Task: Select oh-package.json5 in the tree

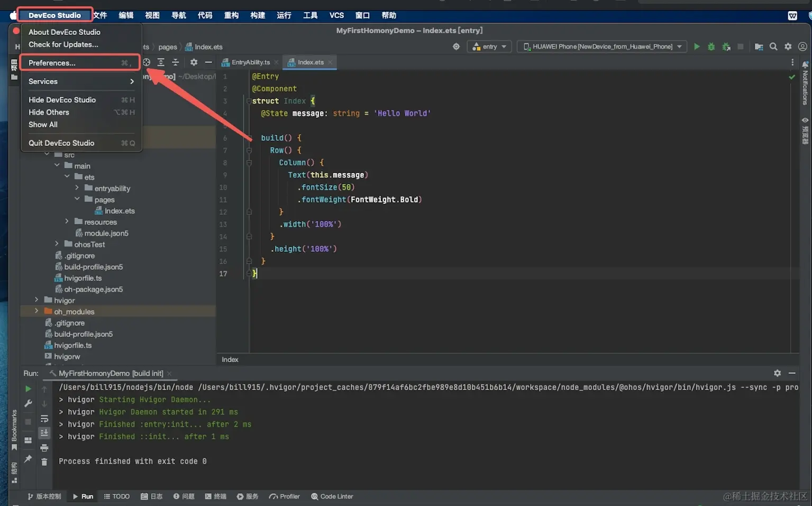Action: (89, 289)
